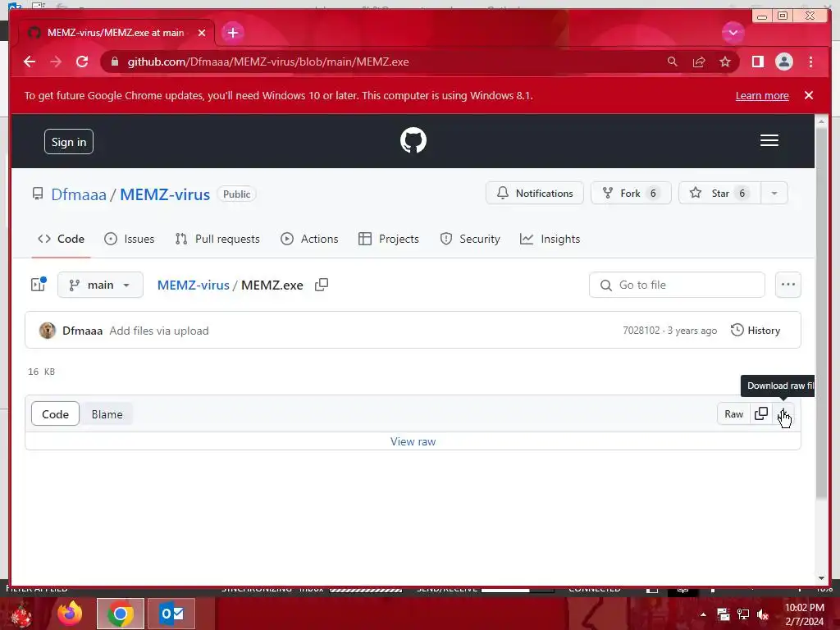Switch to Blame view
Image resolution: width=840 pixels, height=630 pixels.
point(107,414)
